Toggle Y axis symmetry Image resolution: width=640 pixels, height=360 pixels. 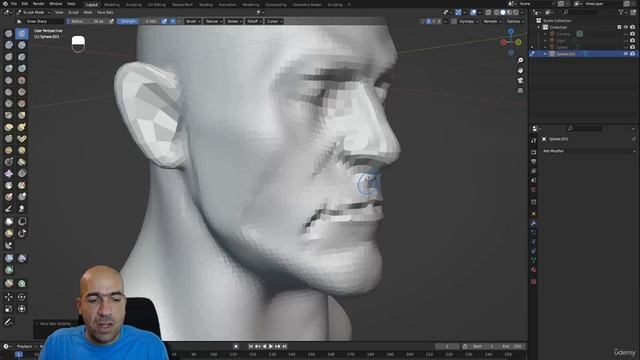434,21
